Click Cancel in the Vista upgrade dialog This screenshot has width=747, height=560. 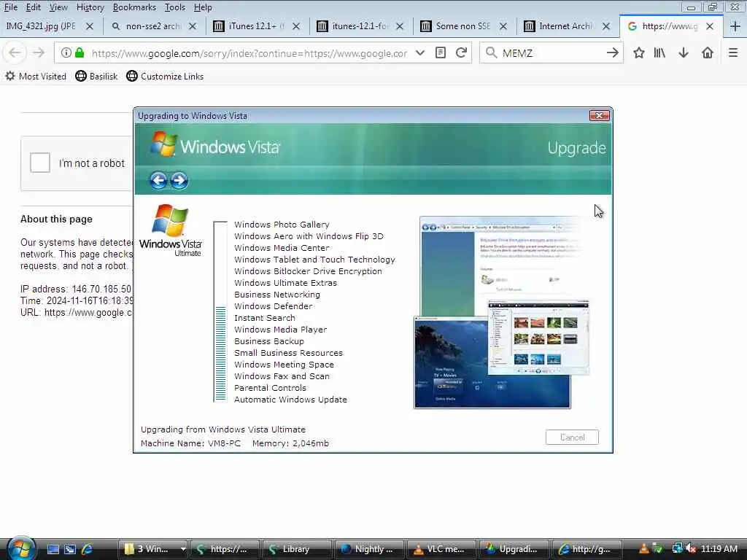point(572,437)
